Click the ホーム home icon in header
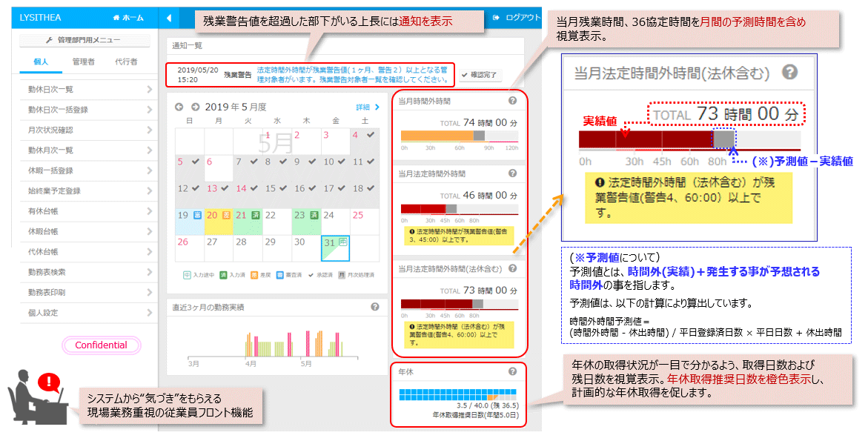 click(117, 18)
